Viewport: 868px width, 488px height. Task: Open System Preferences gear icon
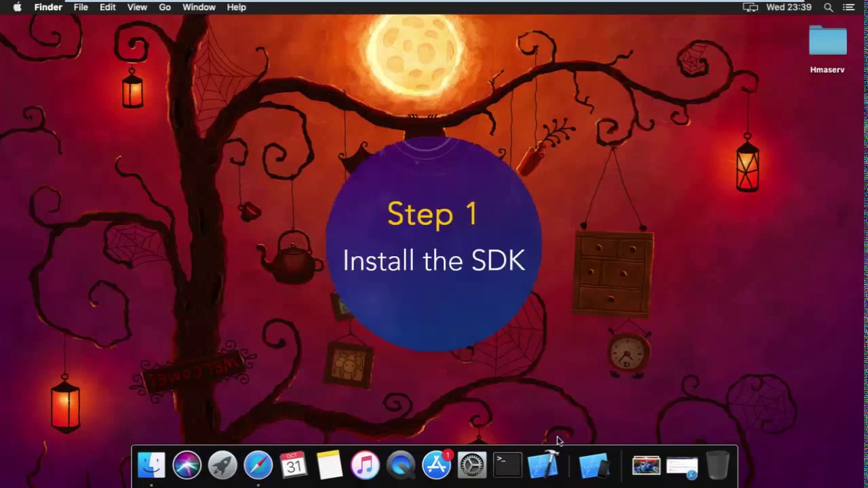472,465
